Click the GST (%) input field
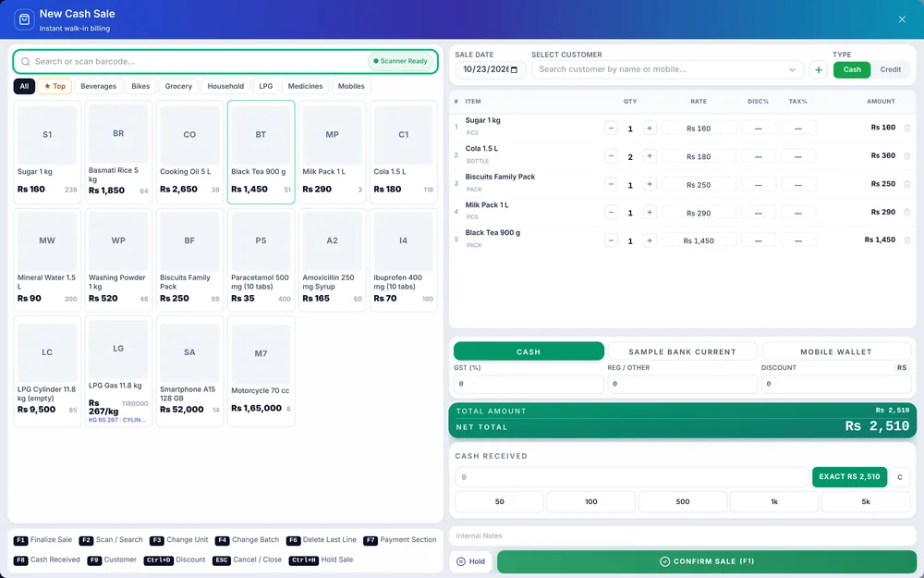This screenshot has width=924, height=578. 529,384
